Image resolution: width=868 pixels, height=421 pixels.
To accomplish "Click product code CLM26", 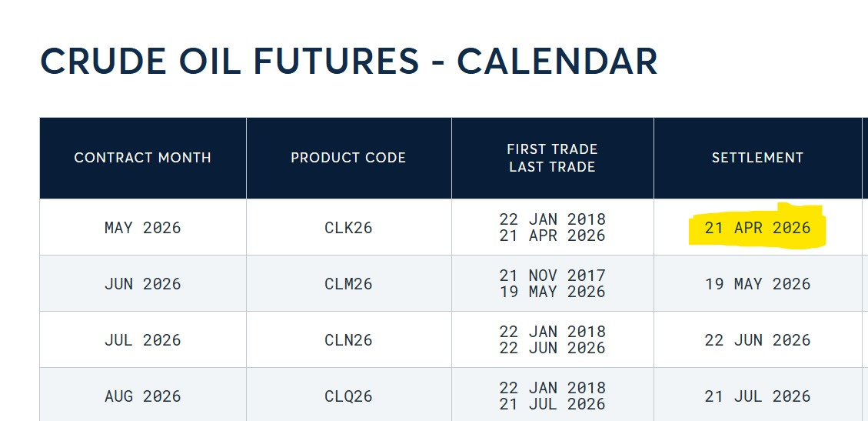I will point(348,284).
